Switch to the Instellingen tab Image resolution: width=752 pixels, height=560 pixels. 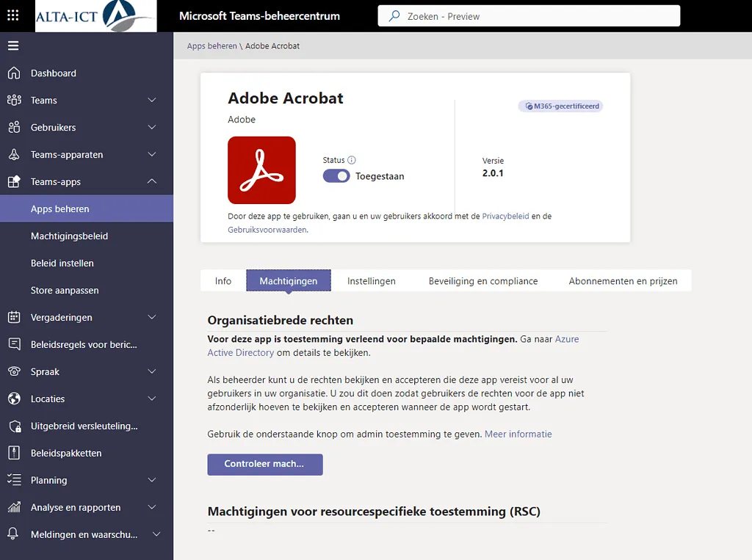pyautogui.click(x=372, y=280)
